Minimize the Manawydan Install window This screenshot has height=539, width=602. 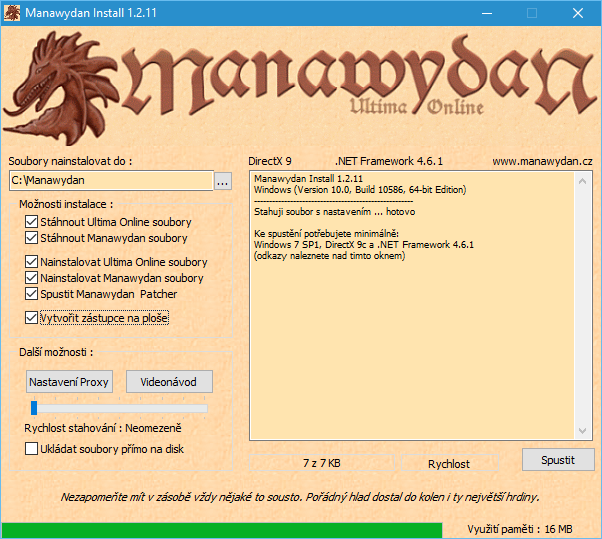(487, 13)
